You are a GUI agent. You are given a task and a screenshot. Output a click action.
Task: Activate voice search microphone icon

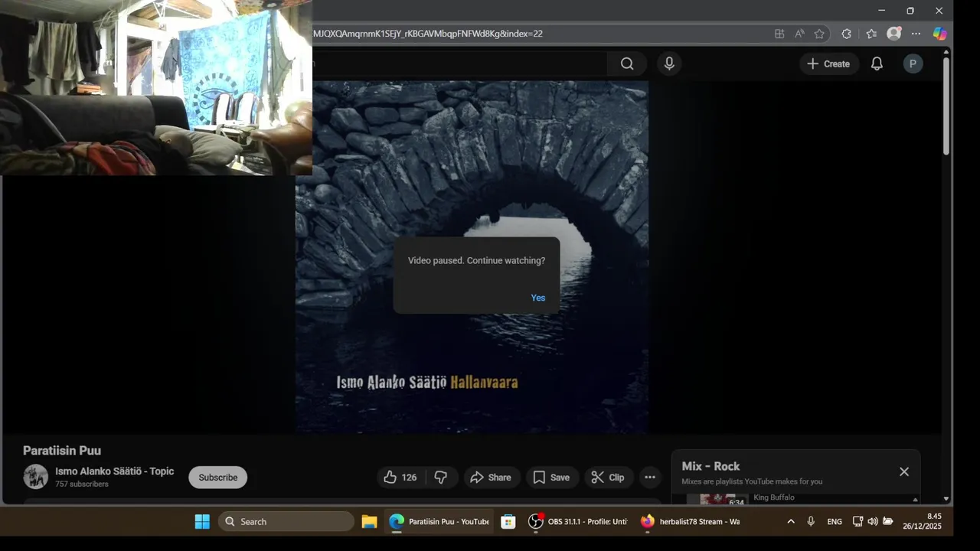tap(669, 64)
